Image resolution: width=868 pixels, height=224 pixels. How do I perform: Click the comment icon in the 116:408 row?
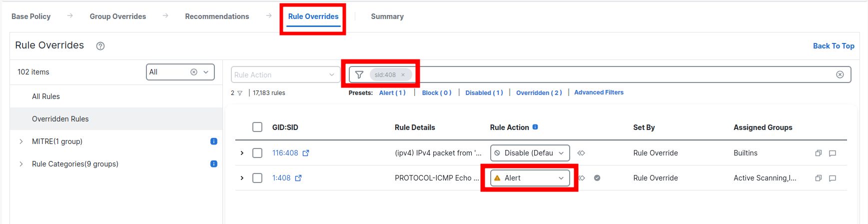coord(833,153)
